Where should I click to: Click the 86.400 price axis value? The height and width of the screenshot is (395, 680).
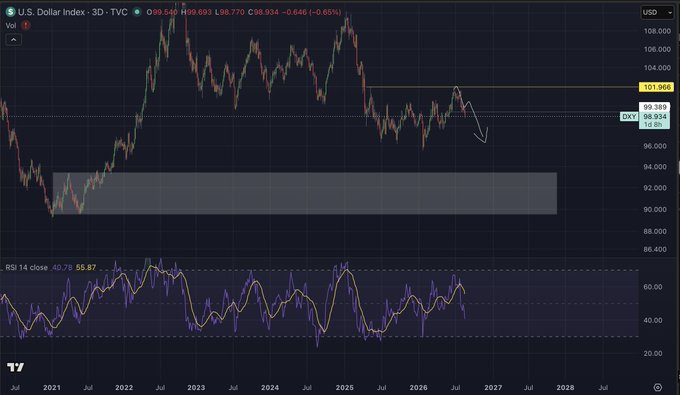[655, 249]
